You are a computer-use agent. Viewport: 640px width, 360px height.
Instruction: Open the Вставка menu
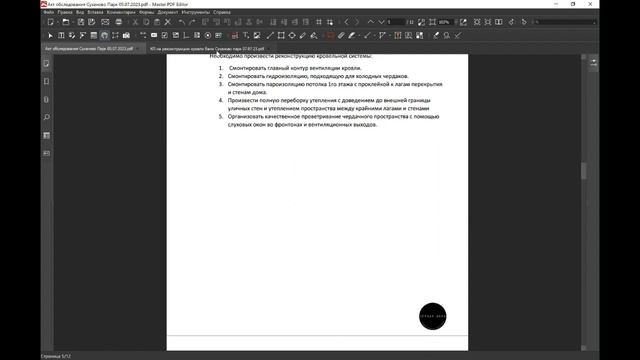pyautogui.click(x=95, y=12)
